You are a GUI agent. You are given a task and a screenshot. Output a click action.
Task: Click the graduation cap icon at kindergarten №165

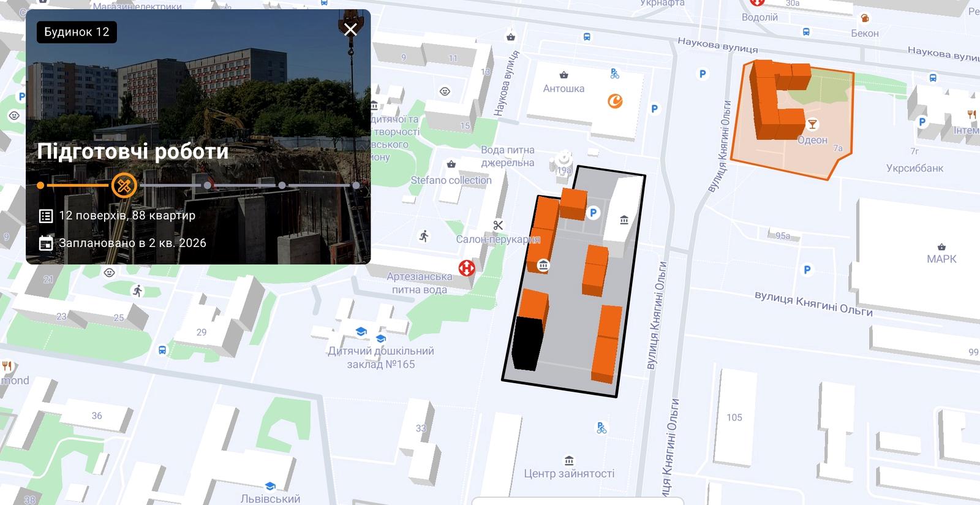(x=361, y=332)
